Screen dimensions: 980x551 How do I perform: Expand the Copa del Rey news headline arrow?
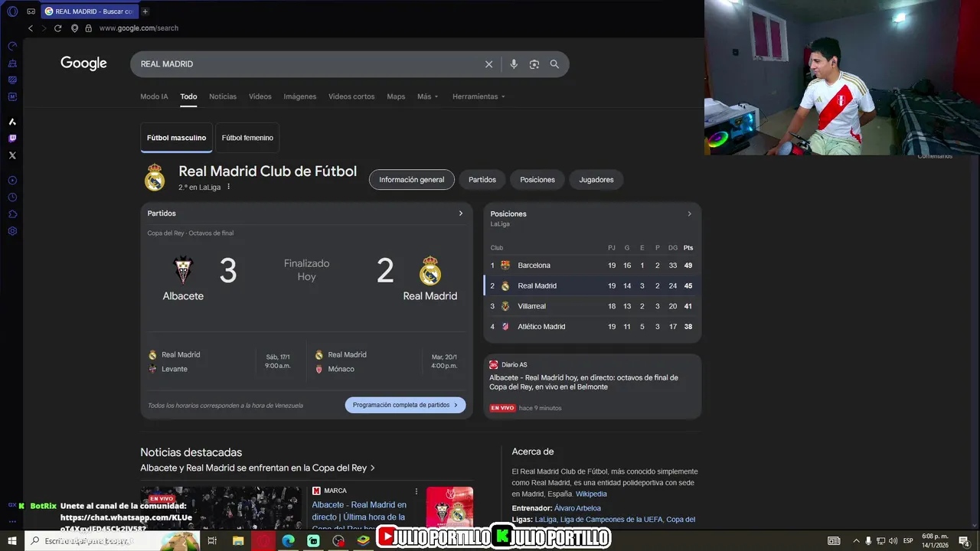pos(372,468)
